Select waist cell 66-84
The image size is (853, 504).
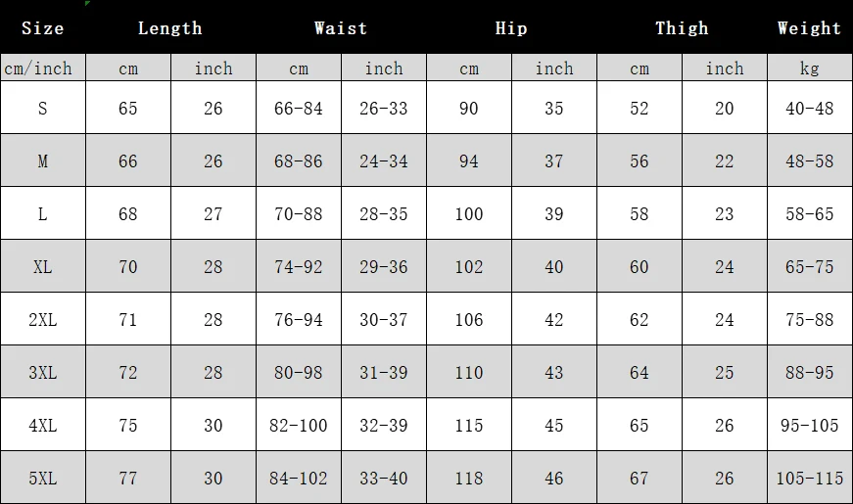tap(298, 108)
